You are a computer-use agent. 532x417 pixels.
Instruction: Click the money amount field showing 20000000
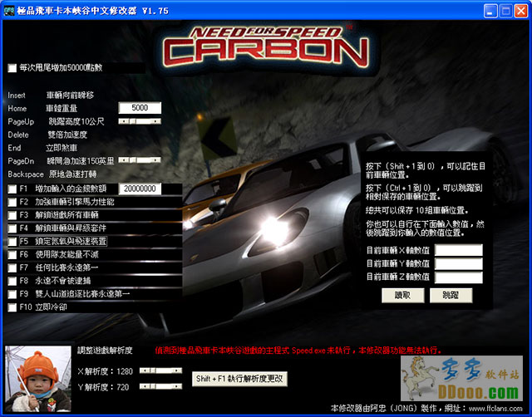[x=140, y=189]
